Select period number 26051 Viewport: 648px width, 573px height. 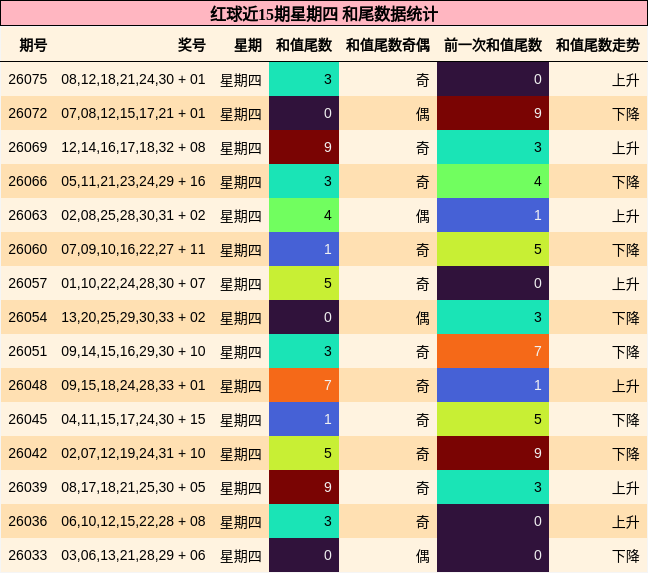click(28, 351)
